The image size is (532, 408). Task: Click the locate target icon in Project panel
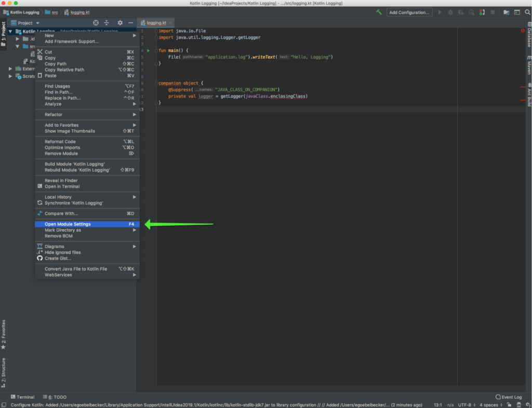point(96,23)
